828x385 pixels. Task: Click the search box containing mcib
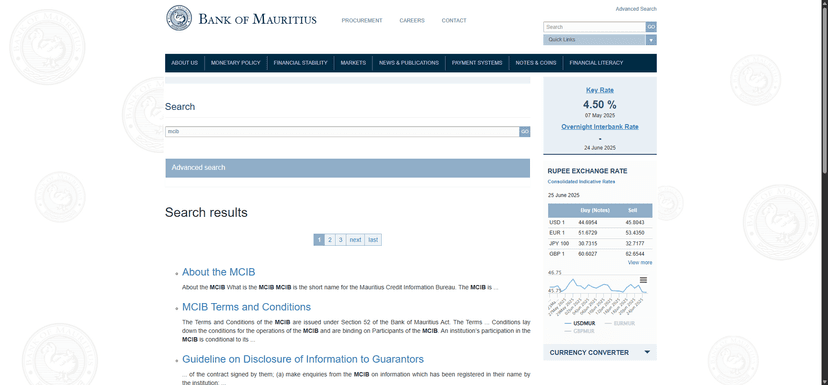point(342,132)
